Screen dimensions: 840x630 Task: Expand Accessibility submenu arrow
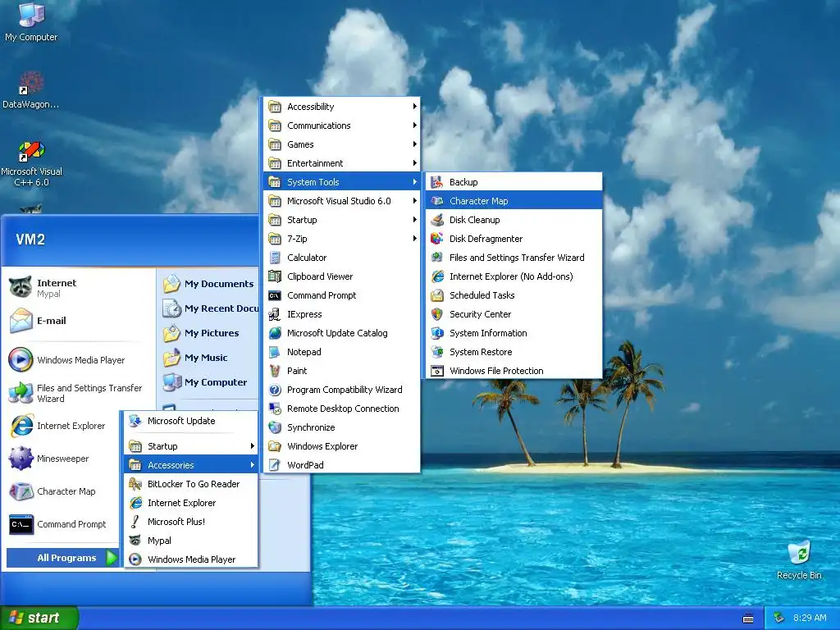(414, 107)
